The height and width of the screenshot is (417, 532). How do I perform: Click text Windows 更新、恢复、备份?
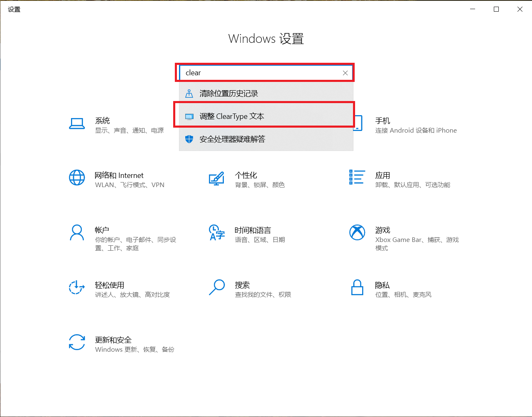pyautogui.click(x=135, y=350)
